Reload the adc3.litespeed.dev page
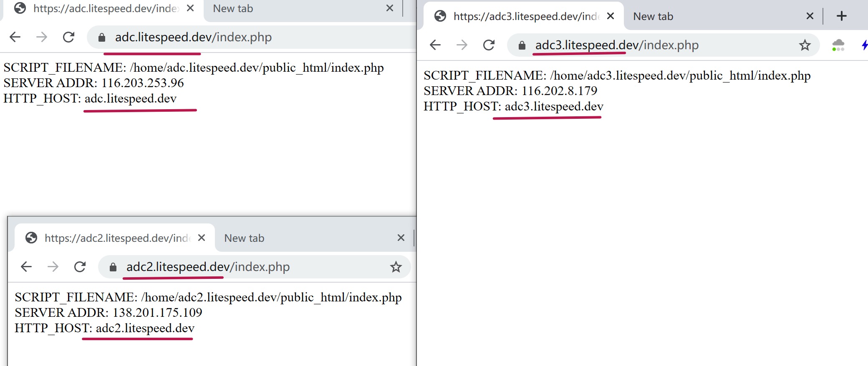Viewport: 868px width, 366px height. pyautogui.click(x=489, y=45)
